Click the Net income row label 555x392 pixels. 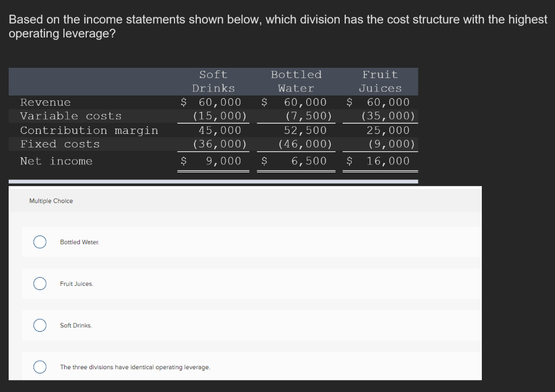tap(56, 161)
